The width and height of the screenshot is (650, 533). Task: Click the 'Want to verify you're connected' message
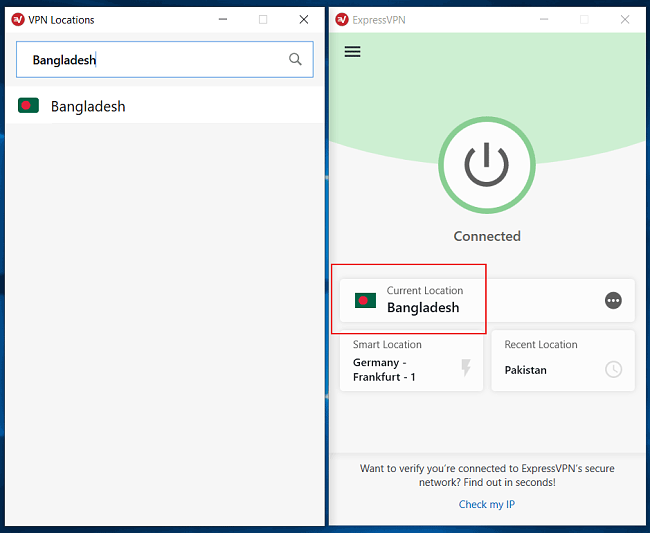pyautogui.click(x=487, y=475)
